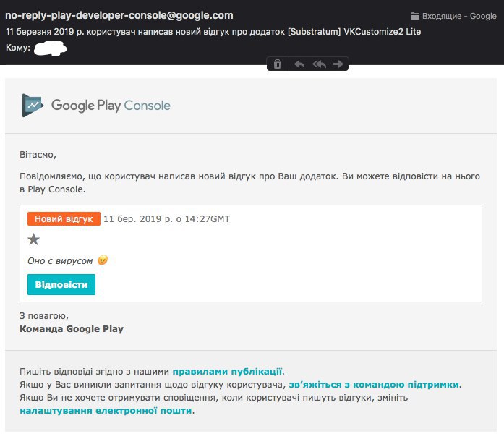
Task: Click the Відповісти button
Action: (x=61, y=284)
